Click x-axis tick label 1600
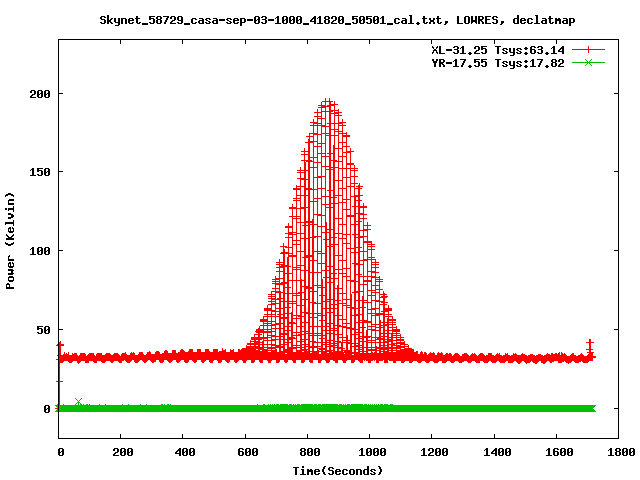 559,452
